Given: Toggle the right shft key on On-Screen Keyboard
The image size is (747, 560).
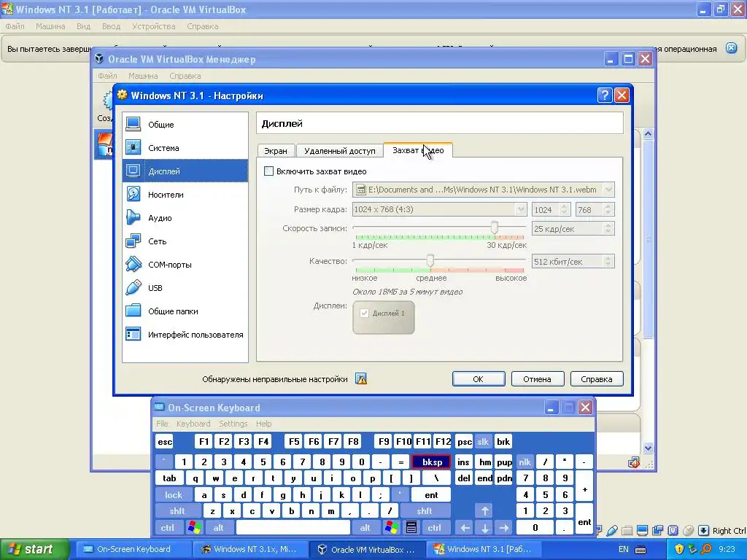Looking at the screenshot, I should pyautogui.click(x=425, y=511).
